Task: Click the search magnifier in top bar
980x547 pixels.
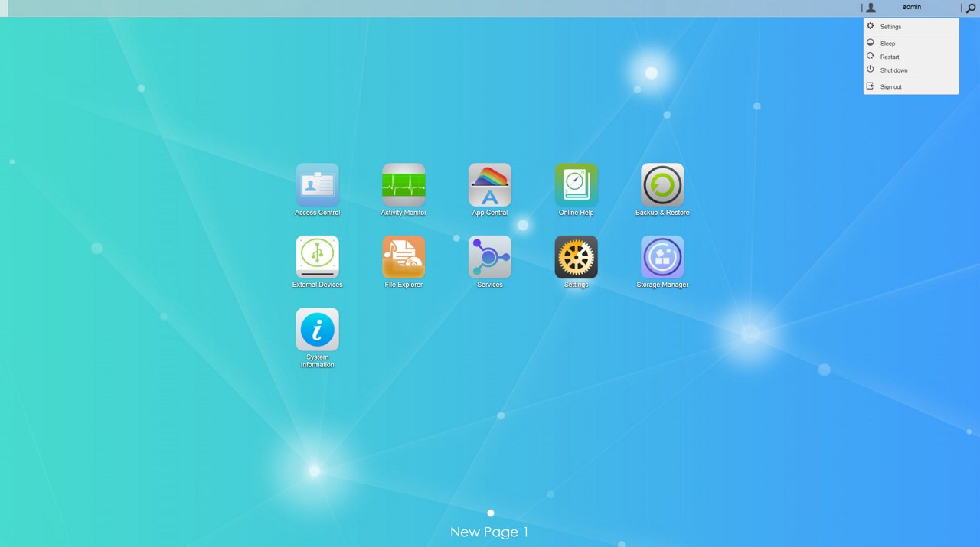Action: point(971,8)
